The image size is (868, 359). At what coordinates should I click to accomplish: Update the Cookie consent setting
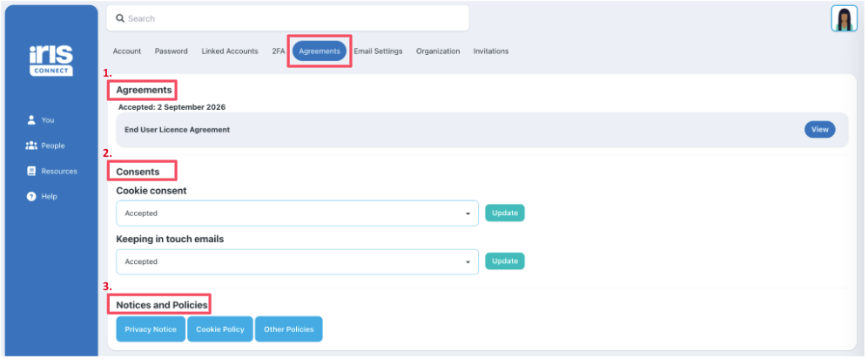(x=505, y=213)
